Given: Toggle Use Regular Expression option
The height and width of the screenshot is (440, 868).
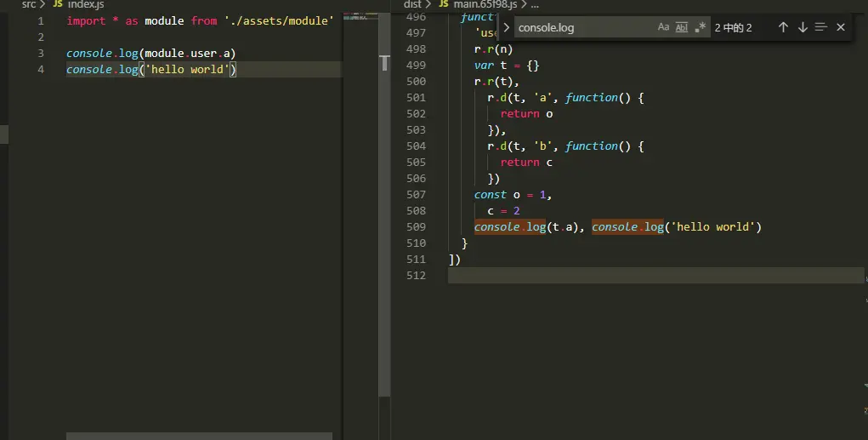Looking at the screenshot, I should 701,27.
